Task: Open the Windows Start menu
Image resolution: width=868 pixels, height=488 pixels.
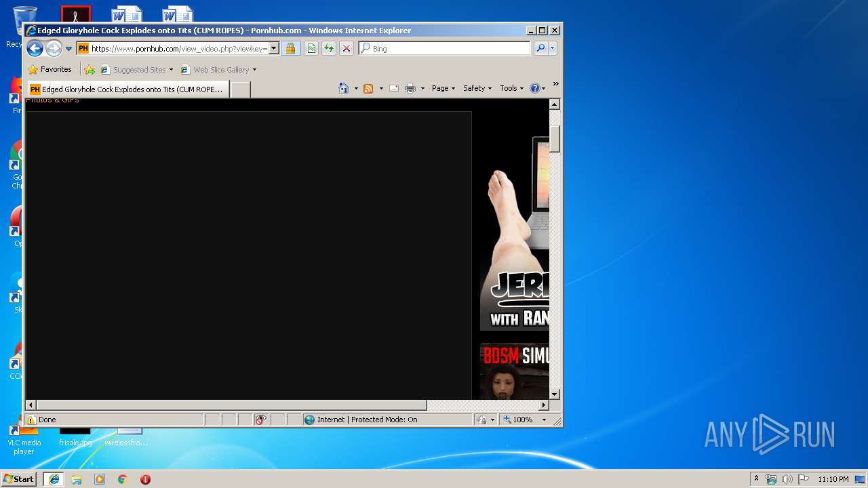Action: coord(18,479)
